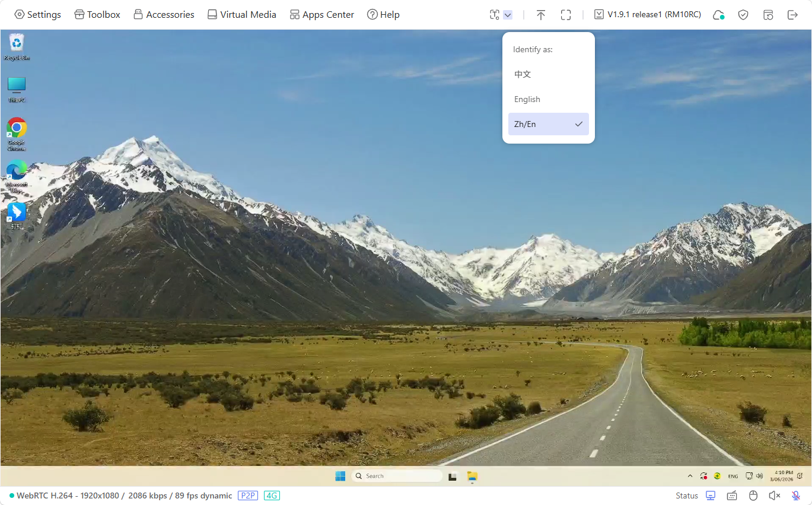
Task: Click the Status label in bottom bar
Action: pyautogui.click(x=687, y=496)
